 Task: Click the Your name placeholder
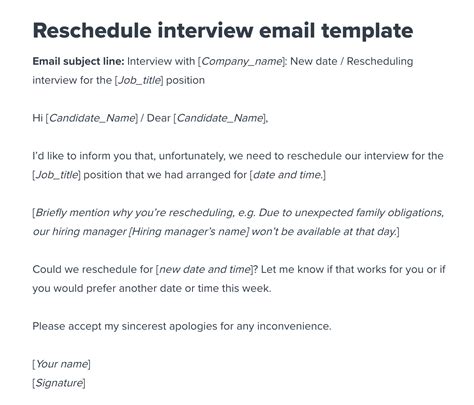[x=62, y=364]
